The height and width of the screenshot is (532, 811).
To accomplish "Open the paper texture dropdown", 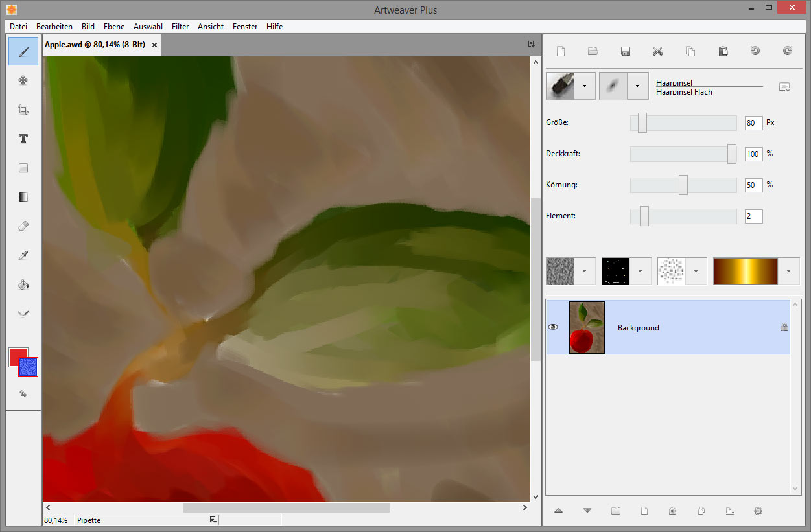I will click(x=585, y=271).
